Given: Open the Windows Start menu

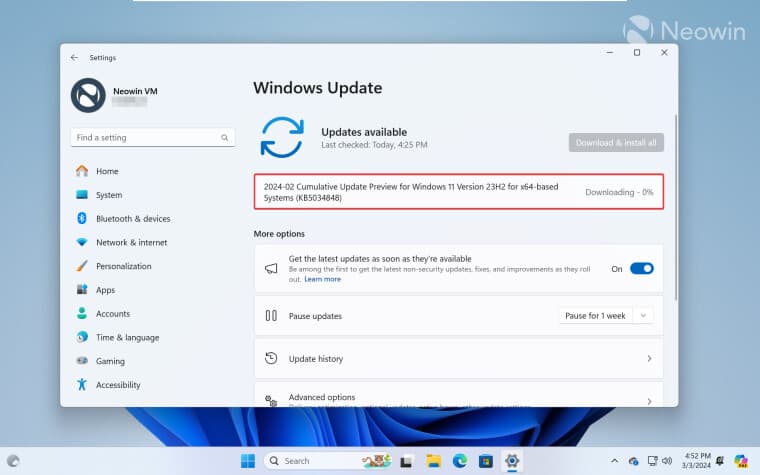Looking at the screenshot, I should point(248,461).
